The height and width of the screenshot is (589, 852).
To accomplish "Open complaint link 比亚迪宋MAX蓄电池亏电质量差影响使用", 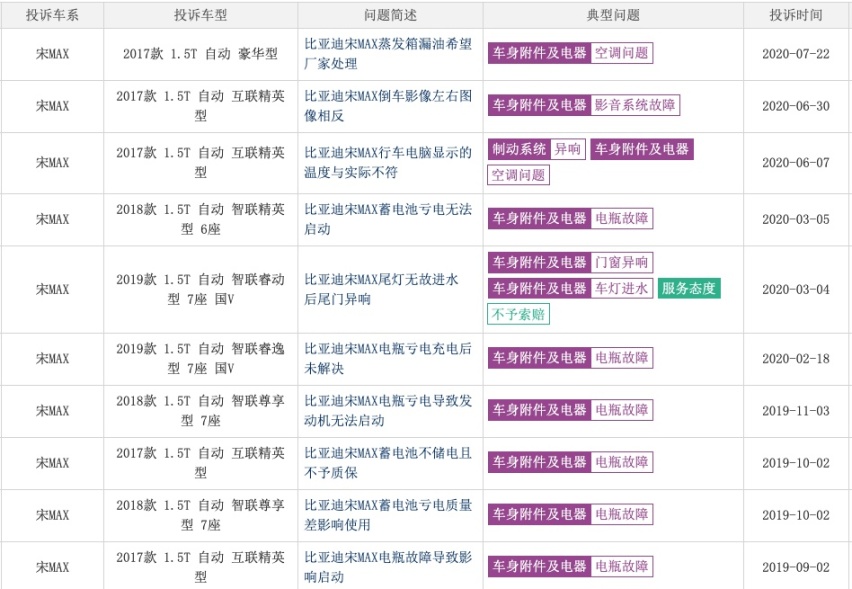I will tap(387, 515).
